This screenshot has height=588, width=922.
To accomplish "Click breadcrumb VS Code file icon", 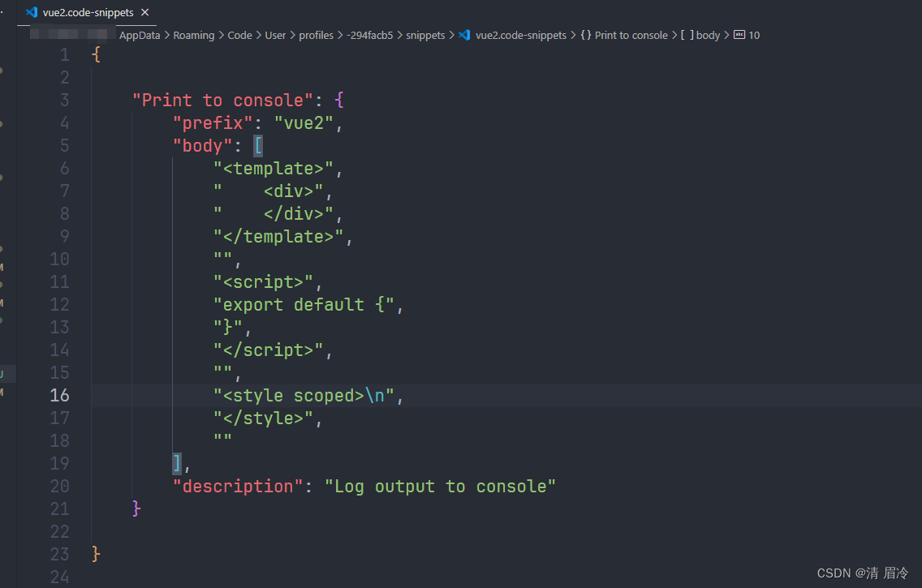I will (464, 35).
